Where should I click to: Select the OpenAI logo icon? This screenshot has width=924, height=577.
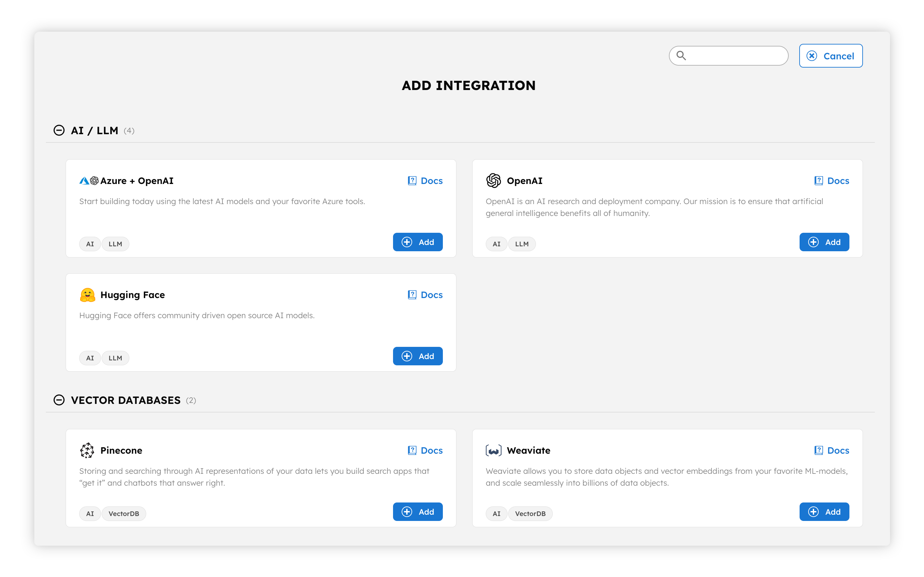(494, 180)
